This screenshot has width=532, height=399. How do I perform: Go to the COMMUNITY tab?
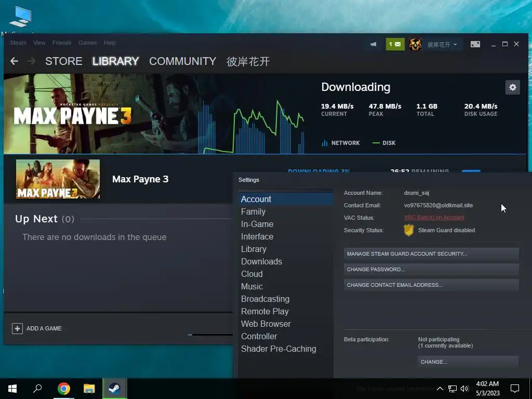(182, 61)
